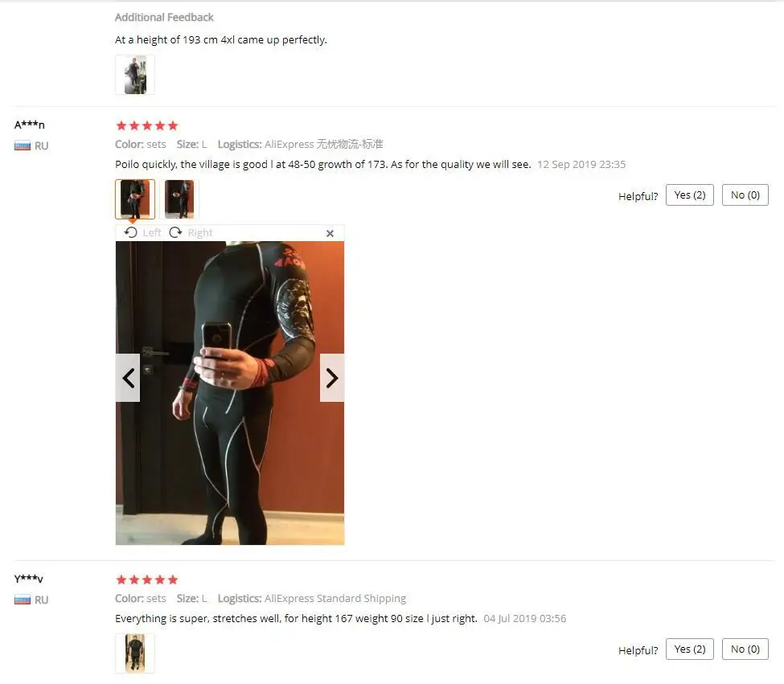This screenshot has width=784, height=684.
Task: Click the reviewer name Y***v
Action: coord(28,579)
